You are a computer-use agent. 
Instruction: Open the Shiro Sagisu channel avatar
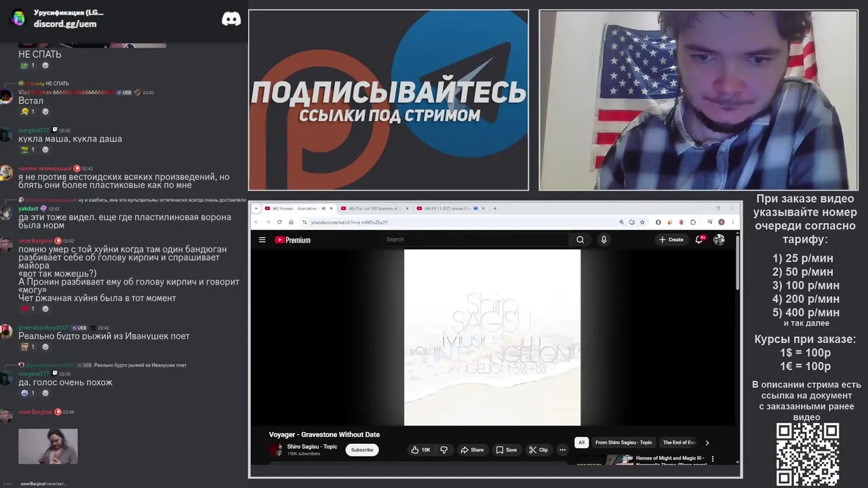tap(276, 449)
